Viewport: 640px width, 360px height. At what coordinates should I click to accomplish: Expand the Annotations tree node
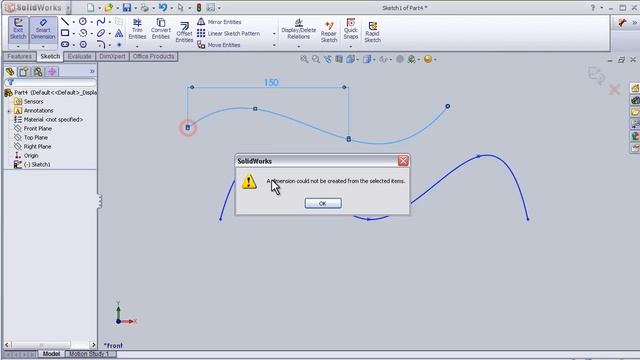click(9, 111)
